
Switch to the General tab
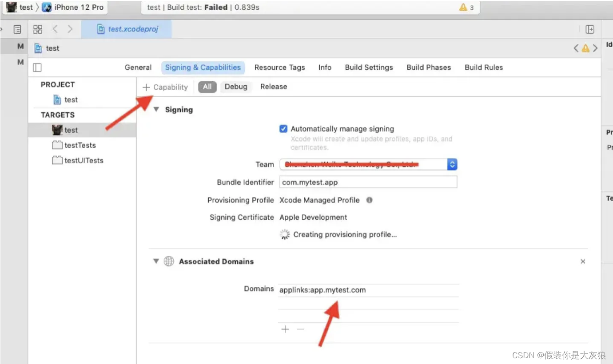point(138,67)
